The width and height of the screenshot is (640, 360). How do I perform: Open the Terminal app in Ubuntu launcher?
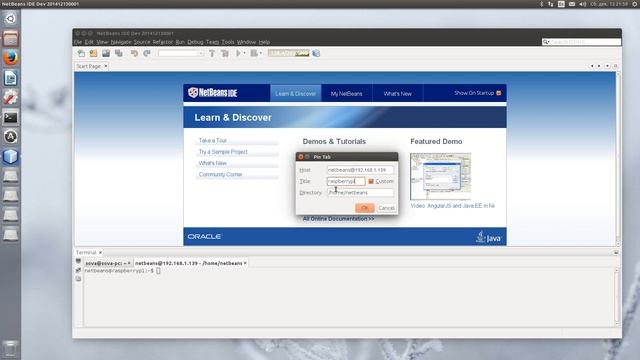[11, 118]
